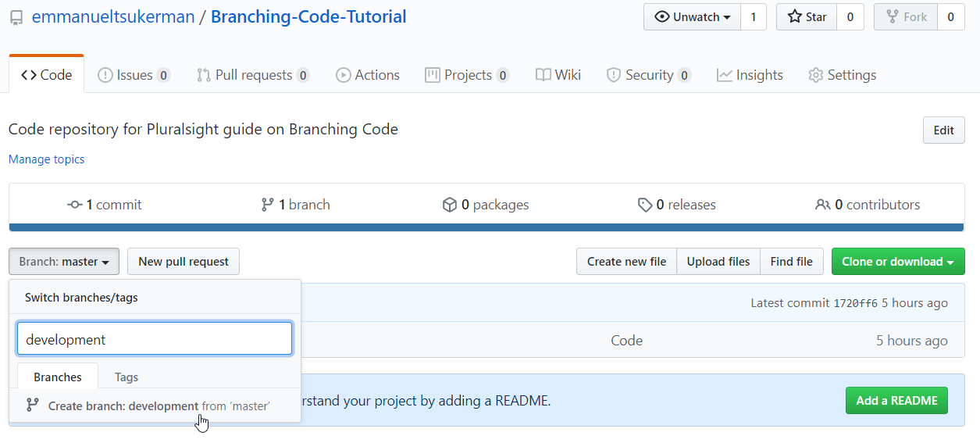
Task: Click the Settings gear icon
Action: [x=816, y=75]
